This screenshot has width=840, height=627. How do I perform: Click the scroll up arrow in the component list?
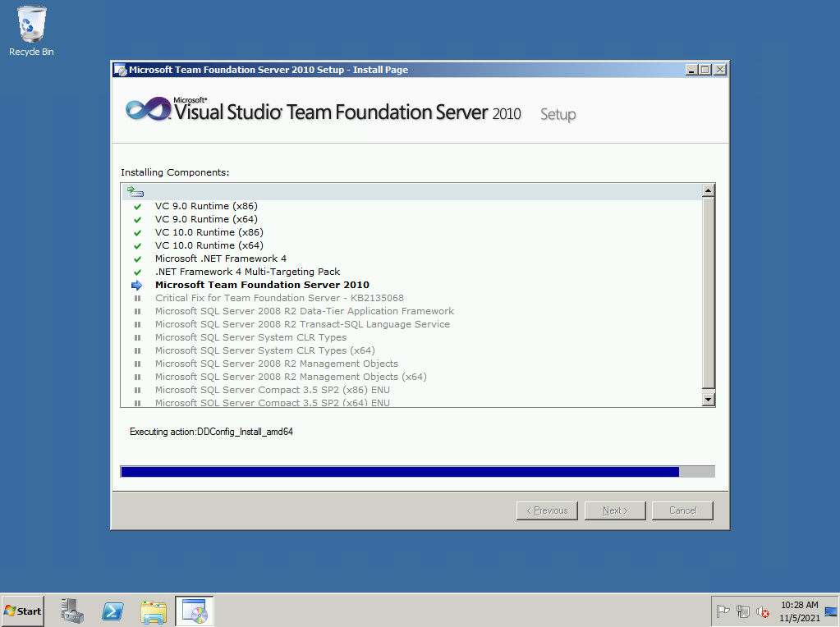[x=708, y=191]
